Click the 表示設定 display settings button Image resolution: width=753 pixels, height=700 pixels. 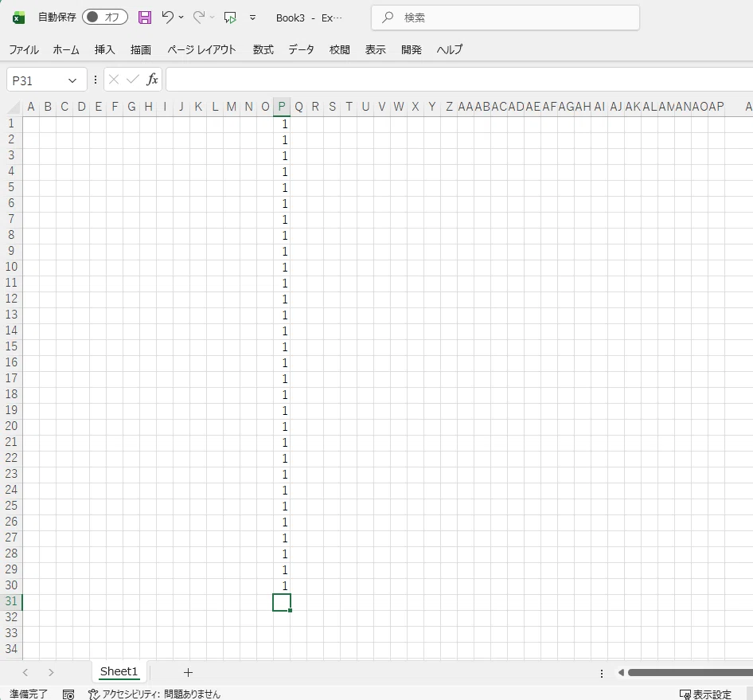pos(704,694)
